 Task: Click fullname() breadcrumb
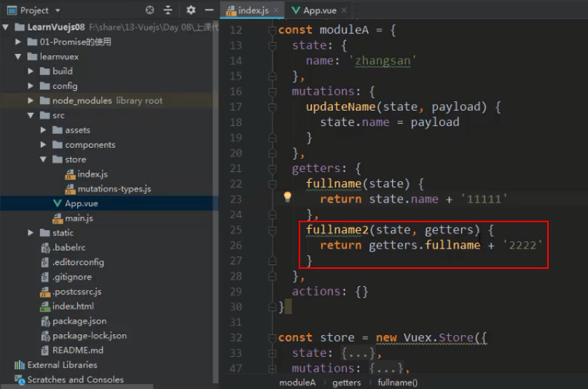pos(398,382)
